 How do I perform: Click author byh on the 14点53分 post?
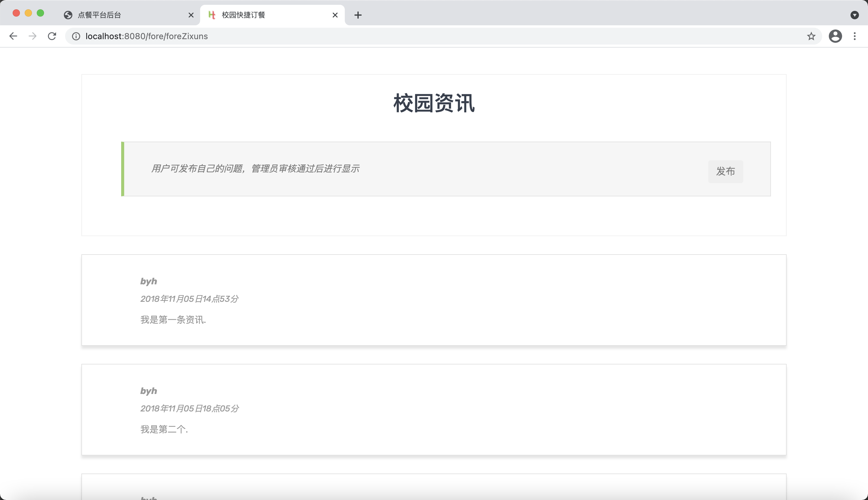coord(149,281)
